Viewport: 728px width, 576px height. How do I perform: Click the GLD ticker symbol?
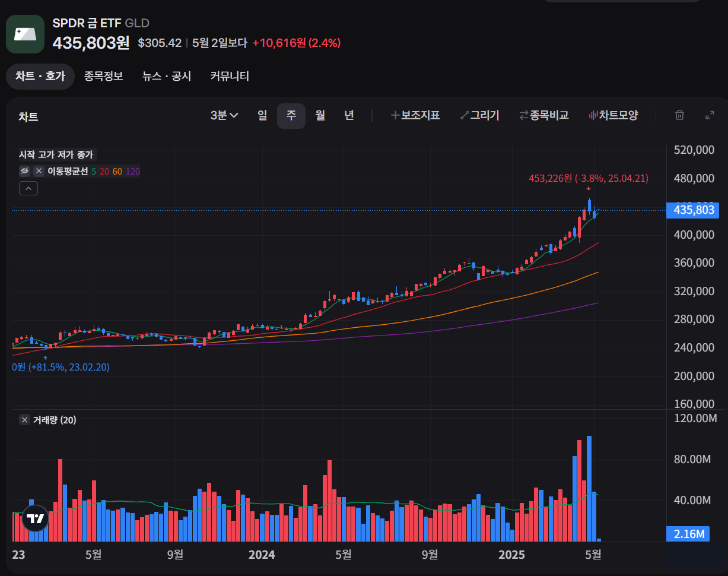click(x=137, y=23)
